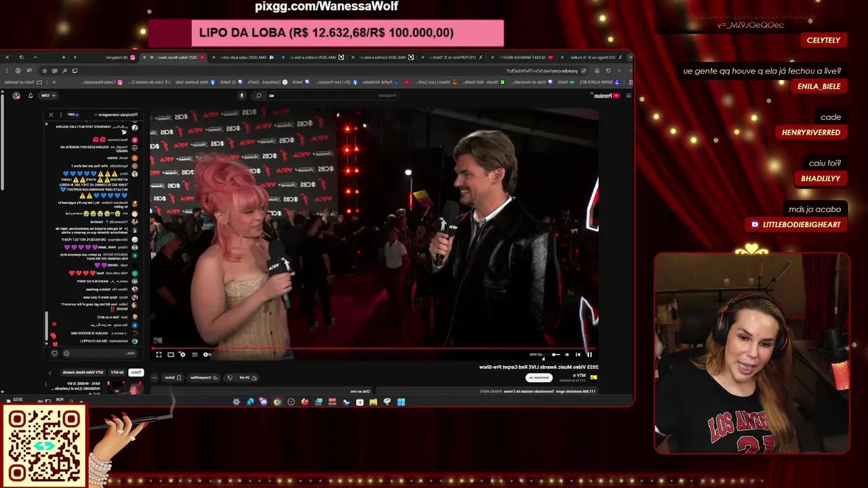The width and height of the screenshot is (868, 488).
Task: Open the Playlist Atividades bookmark
Action: click(x=382, y=82)
